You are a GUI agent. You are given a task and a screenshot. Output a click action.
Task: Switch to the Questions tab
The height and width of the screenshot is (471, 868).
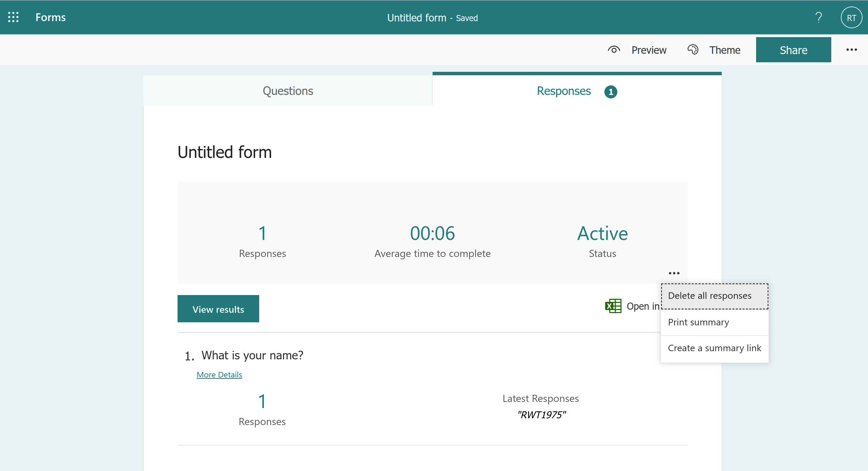288,91
